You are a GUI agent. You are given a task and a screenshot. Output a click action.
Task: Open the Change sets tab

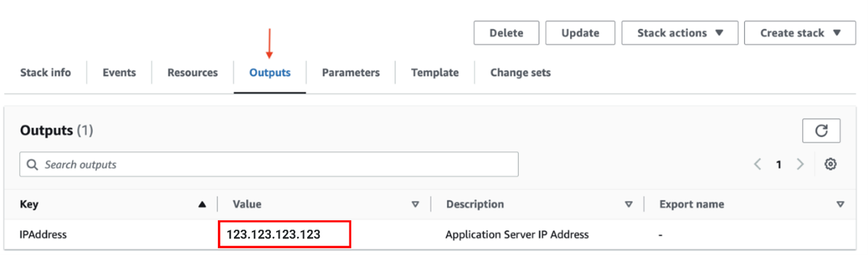tap(520, 73)
